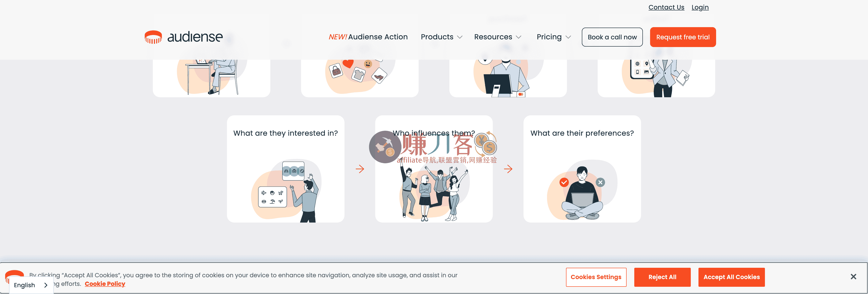This screenshot has width=868, height=294.
Task: Click the orange arrow before preferences card
Action: (508, 169)
